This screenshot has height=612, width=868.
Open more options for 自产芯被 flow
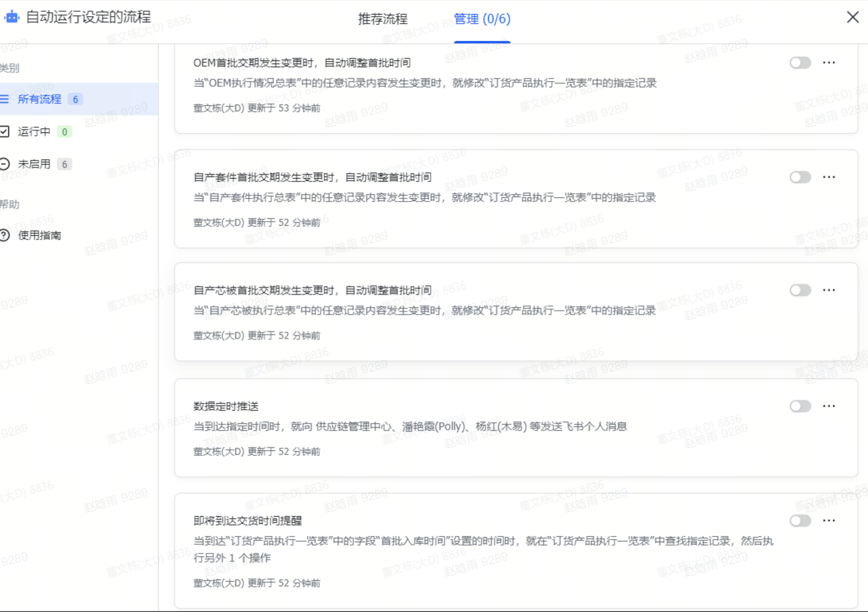[x=829, y=290]
